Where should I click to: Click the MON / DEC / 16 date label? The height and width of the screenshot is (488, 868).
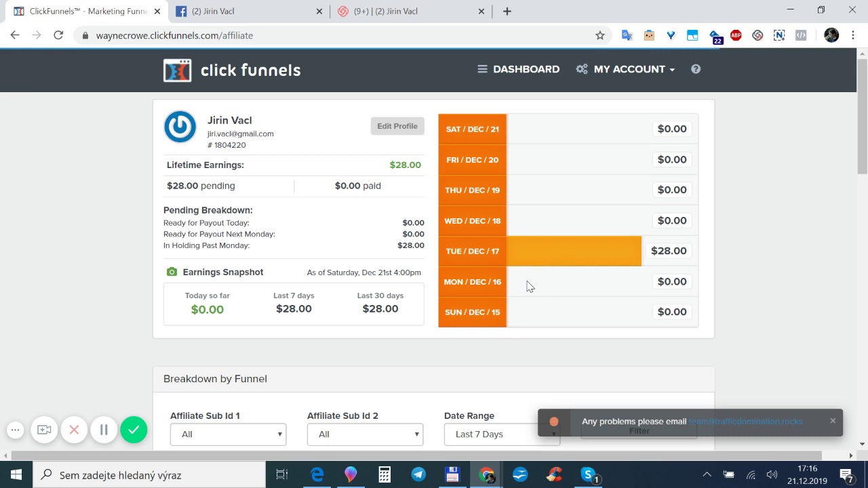coord(473,282)
